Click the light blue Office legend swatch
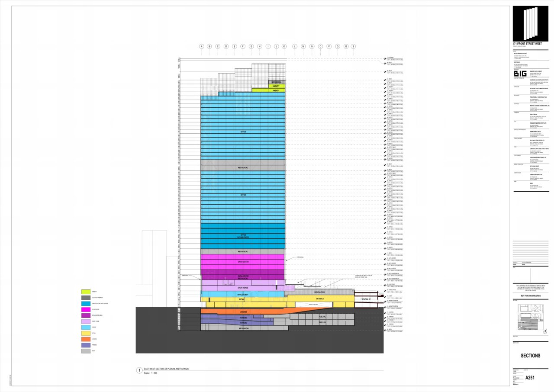This screenshot has height=392, width=554. (86, 328)
